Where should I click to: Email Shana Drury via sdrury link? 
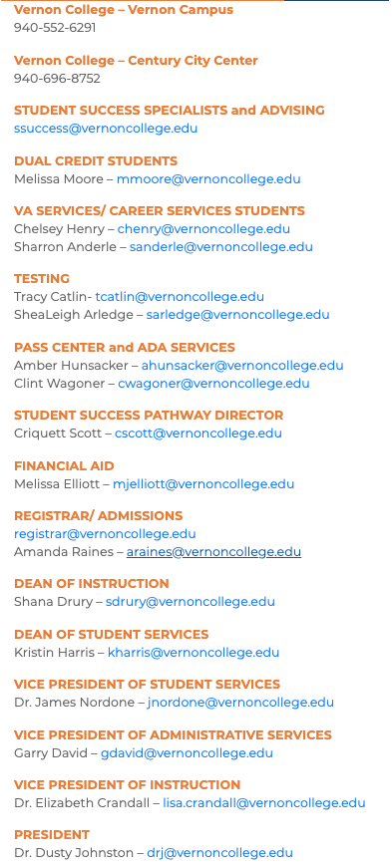point(191,602)
